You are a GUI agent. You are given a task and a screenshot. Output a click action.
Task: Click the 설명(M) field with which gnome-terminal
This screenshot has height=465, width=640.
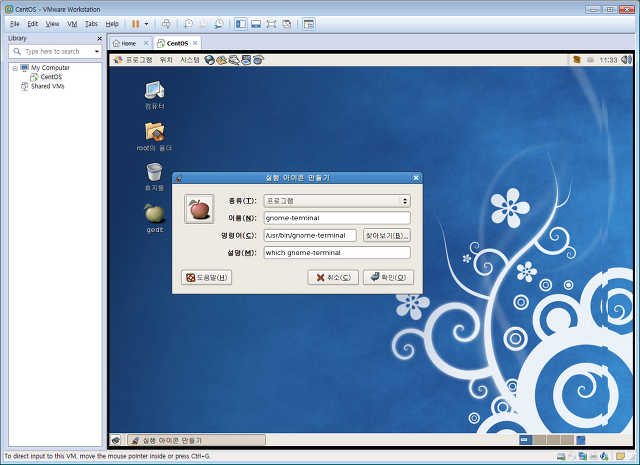click(x=337, y=253)
